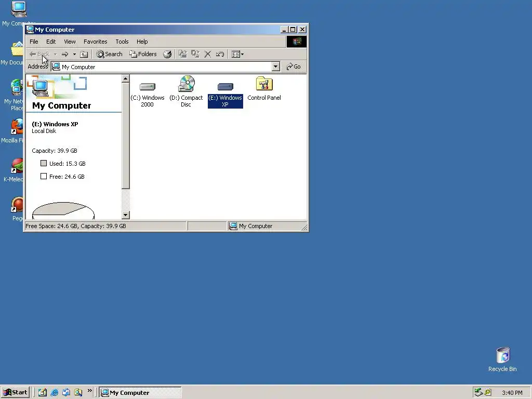Viewport: 532px width, 399px height.
Task: Click the Move To toolbar icon
Action: pos(182,54)
